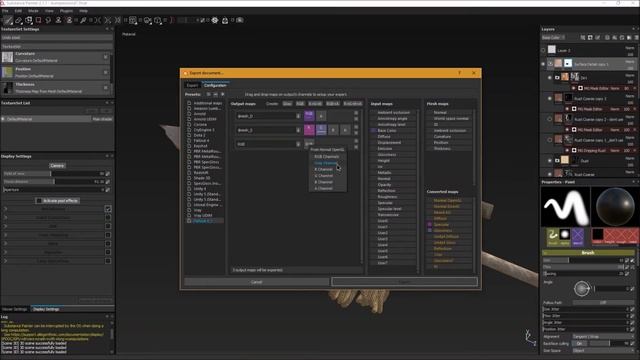The height and width of the screenshot is (360, 640).
Task: Switch to Display Settings tab
Action: click(x=46, y=309)
